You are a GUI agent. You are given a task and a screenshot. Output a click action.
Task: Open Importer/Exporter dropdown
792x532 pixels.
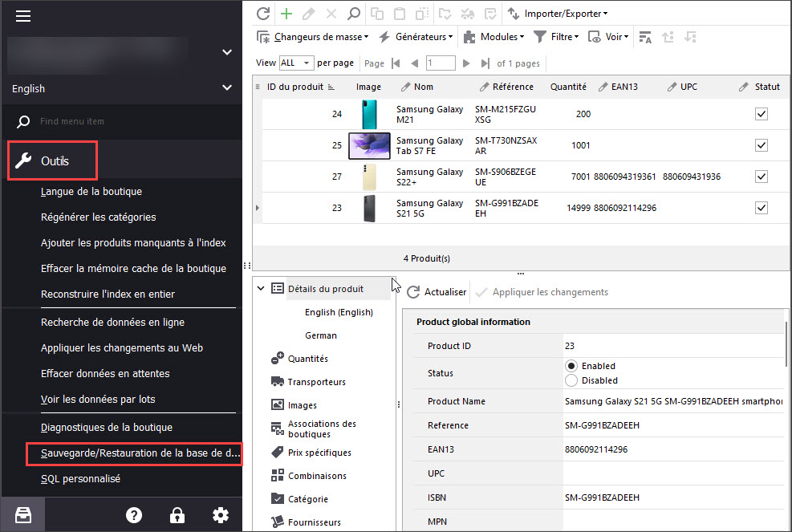tap(558, 14)
